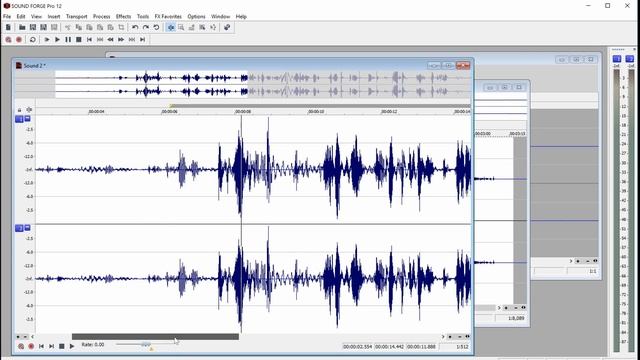The image size is (640, 360).
Task: Click the Copy toolbar icon
Action: (78, 27)
